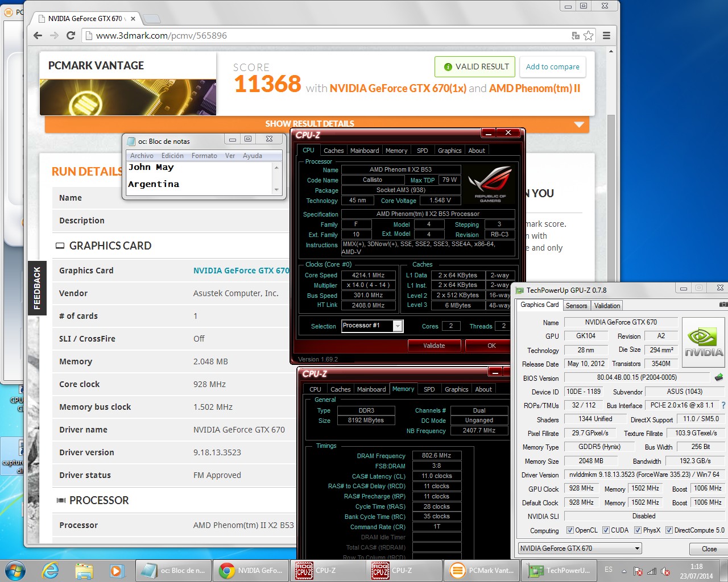Click the Chrome back arrow
This screenshot has height=582, width=728.
[38, 36]
